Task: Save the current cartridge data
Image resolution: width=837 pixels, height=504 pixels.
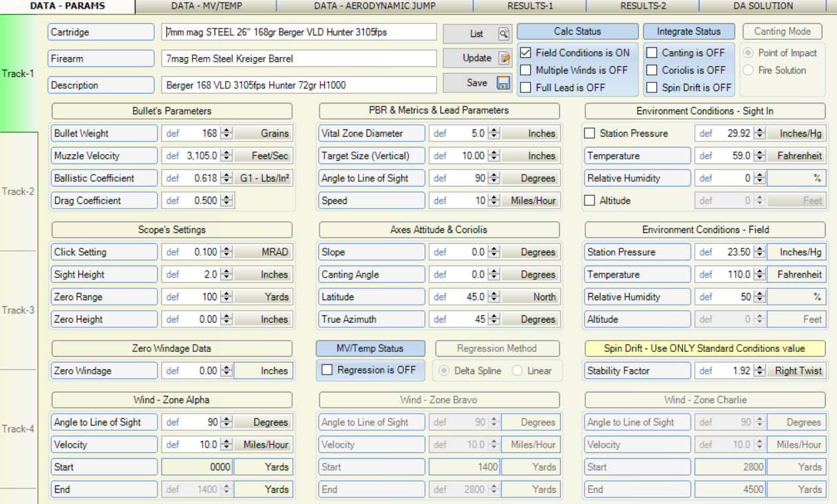Action: point(477,83)
